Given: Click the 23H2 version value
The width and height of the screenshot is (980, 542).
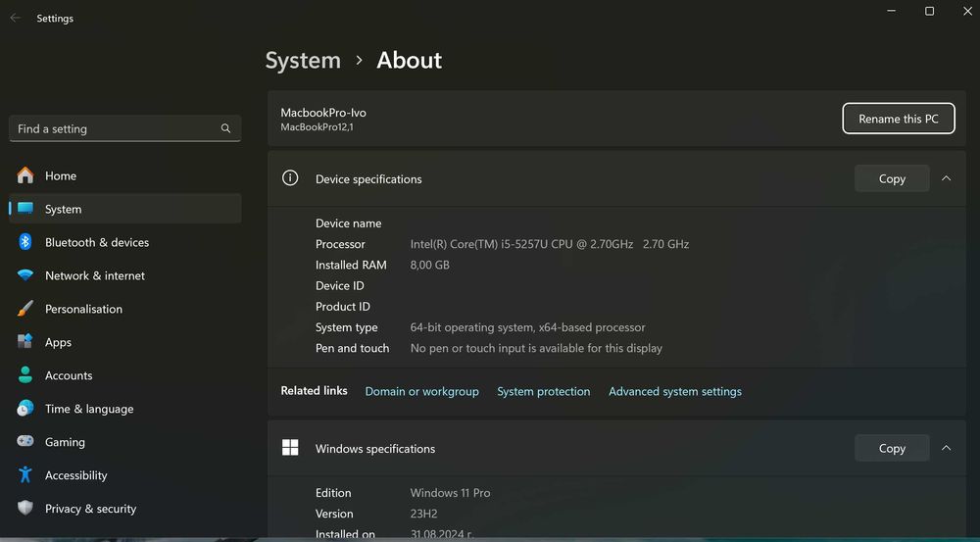Looking at the screenshot, I should (x=423, y=514).
